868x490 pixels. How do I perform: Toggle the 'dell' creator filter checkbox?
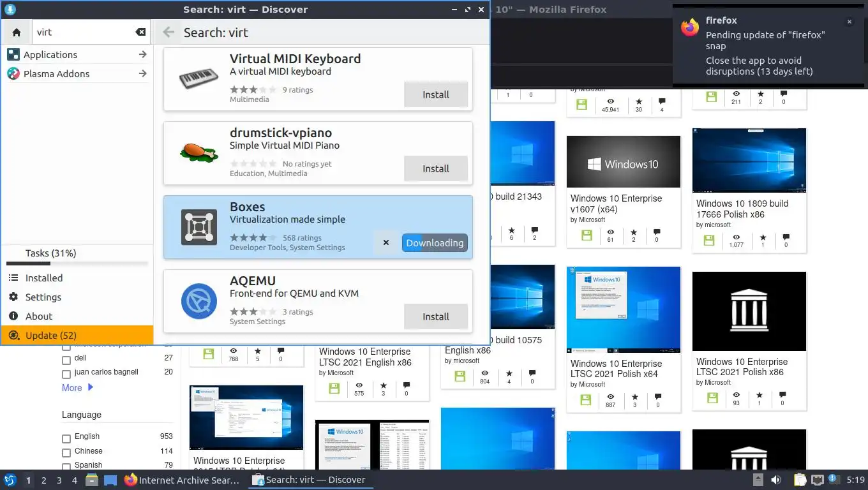point(66,359)
